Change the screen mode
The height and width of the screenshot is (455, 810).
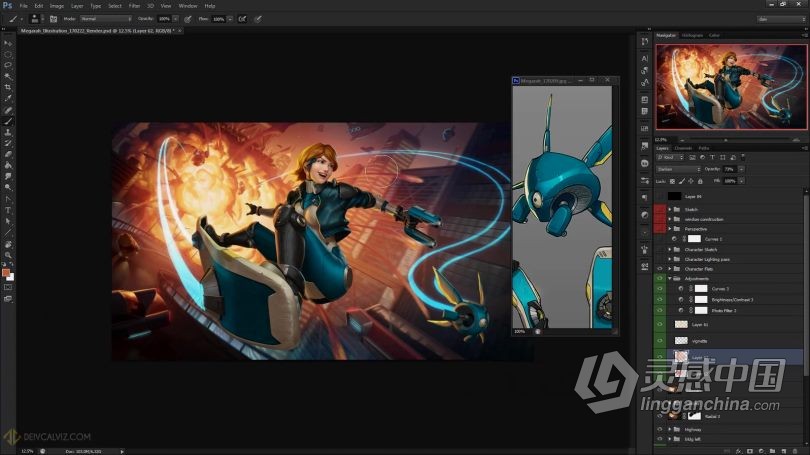pyautogui.click(x=8, y=299)
